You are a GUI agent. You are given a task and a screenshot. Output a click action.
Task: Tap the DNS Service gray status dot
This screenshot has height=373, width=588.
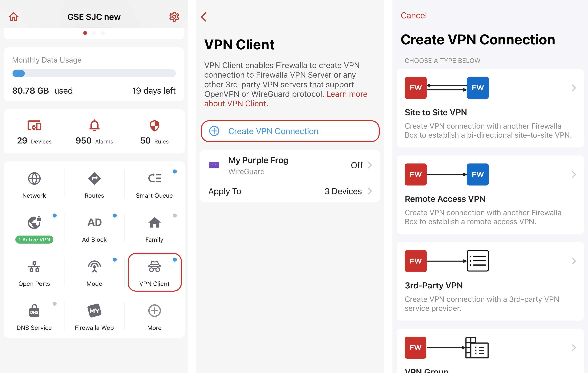55,303
